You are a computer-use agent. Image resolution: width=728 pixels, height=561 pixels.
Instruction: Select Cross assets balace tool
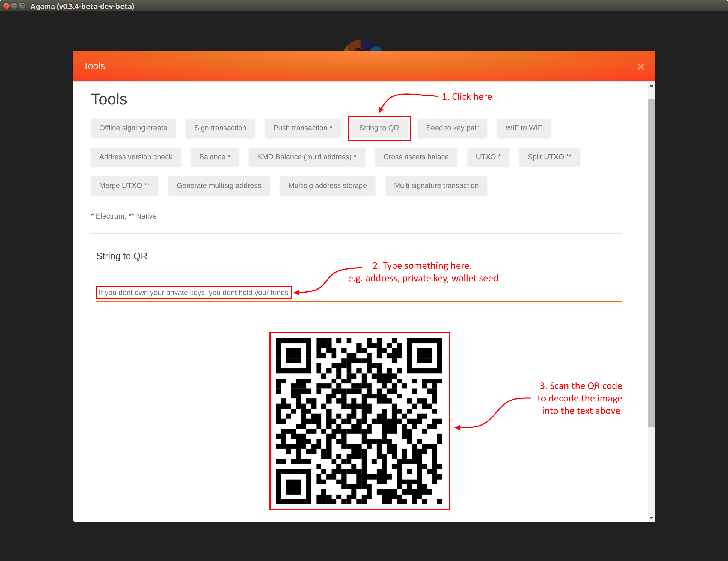coord(416,157)
